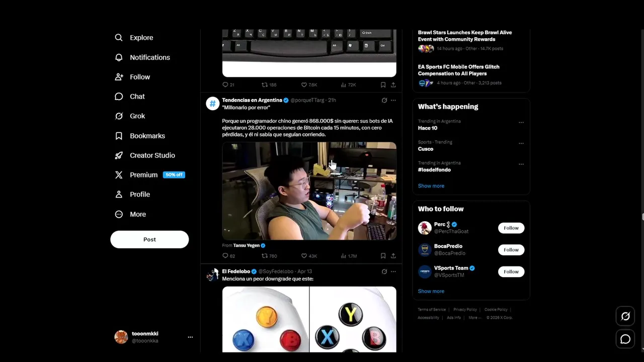Open Cookie Policy footer link
The height and width of the screenshot is (362, 644).
pyautogui.click(x=496, y=310)
